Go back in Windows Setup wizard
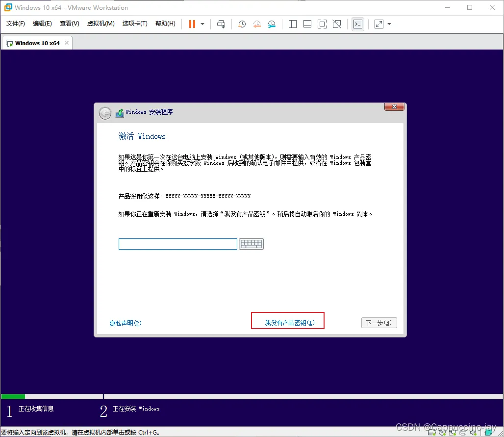This screenshot has width=504, height=437. 105,113
